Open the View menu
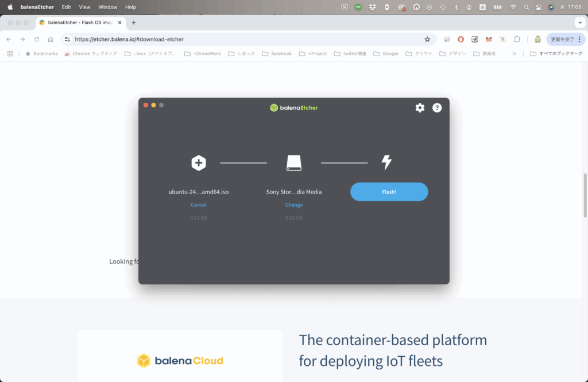The width and height of the screenshot is (588, 382). (84, 7)
